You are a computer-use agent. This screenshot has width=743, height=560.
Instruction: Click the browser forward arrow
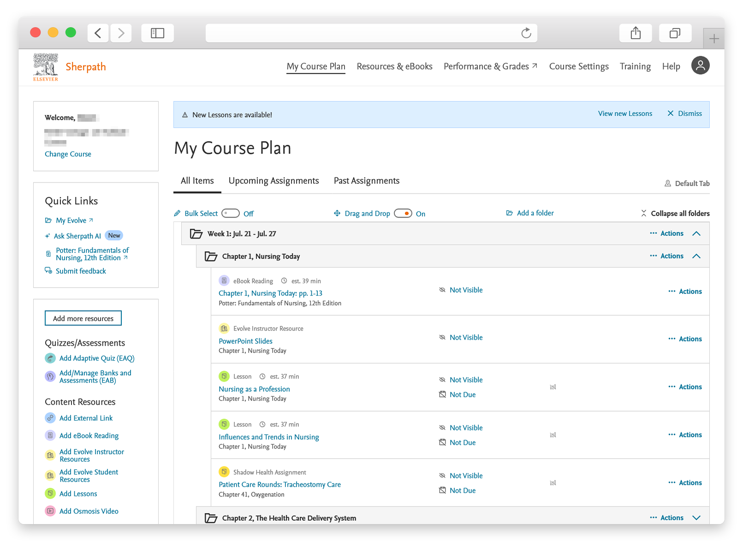pyautogui.click(x=121, y=33)
